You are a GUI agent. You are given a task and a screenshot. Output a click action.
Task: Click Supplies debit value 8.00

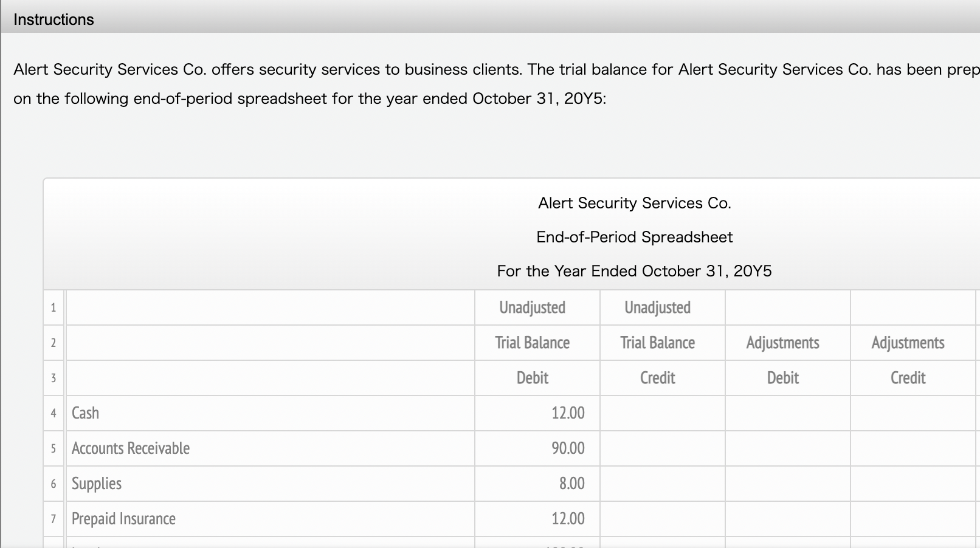pos(571,484)
